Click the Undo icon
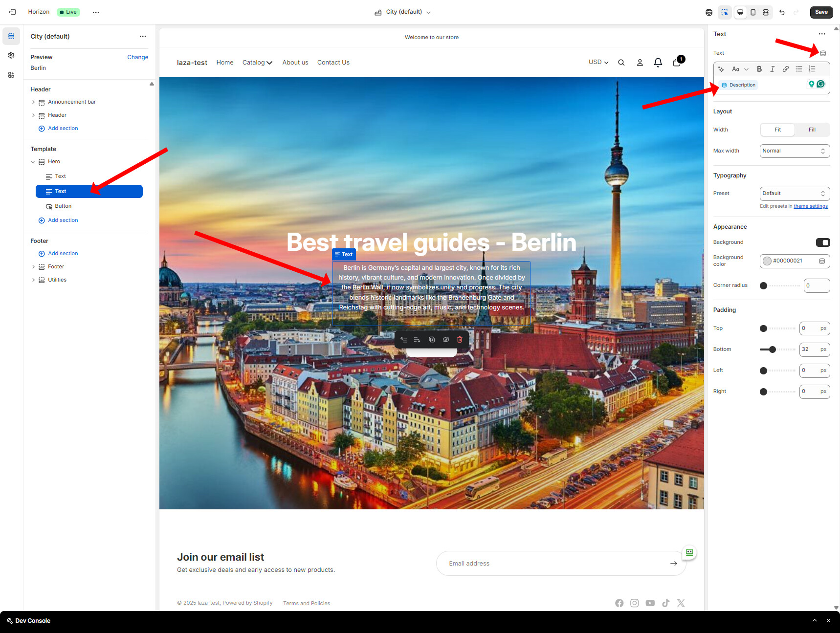The image size is (840, 633). [x=782, y=12]
